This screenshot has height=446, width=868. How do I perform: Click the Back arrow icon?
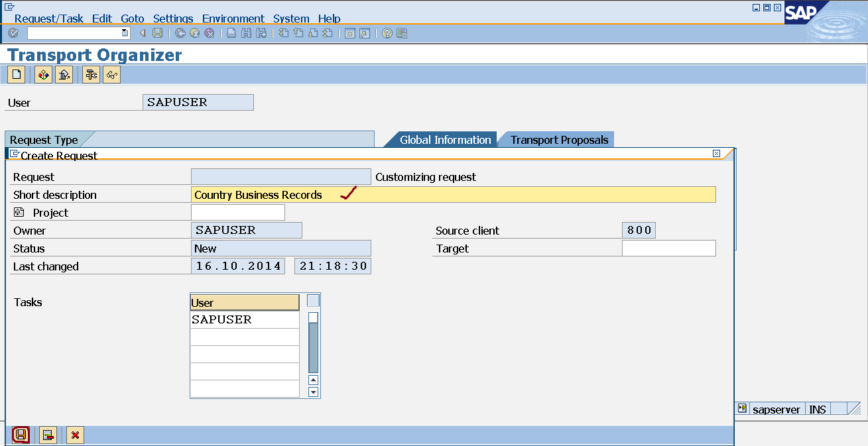click(142, 33)
